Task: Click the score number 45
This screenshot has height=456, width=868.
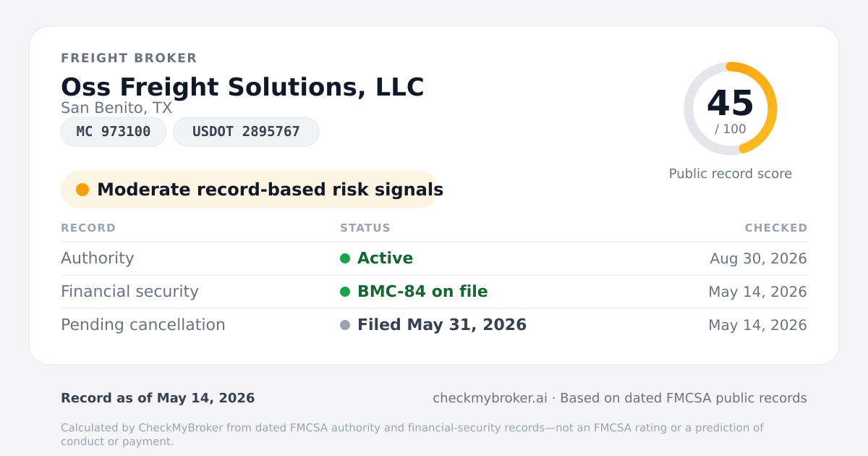Action: click(x=731, y=104)
